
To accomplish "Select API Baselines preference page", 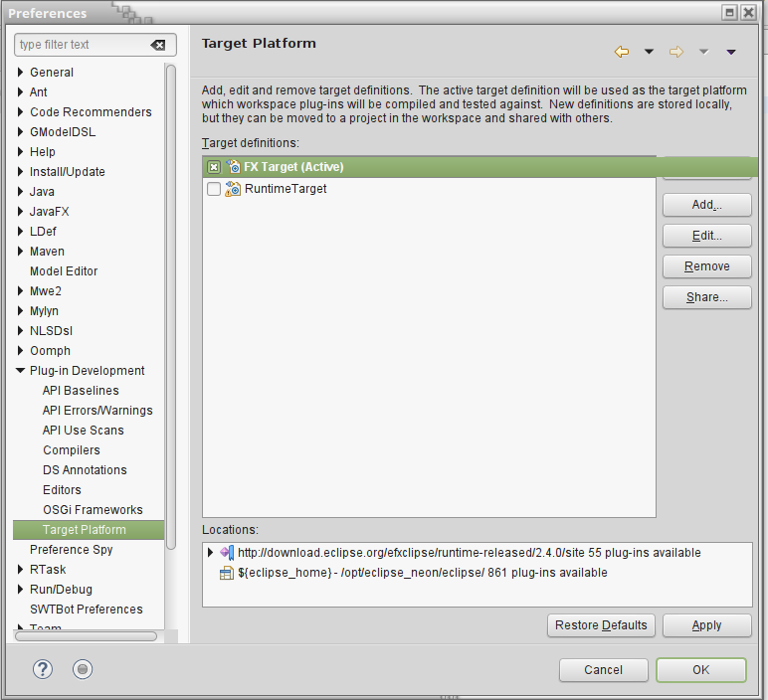I will 81,391.
